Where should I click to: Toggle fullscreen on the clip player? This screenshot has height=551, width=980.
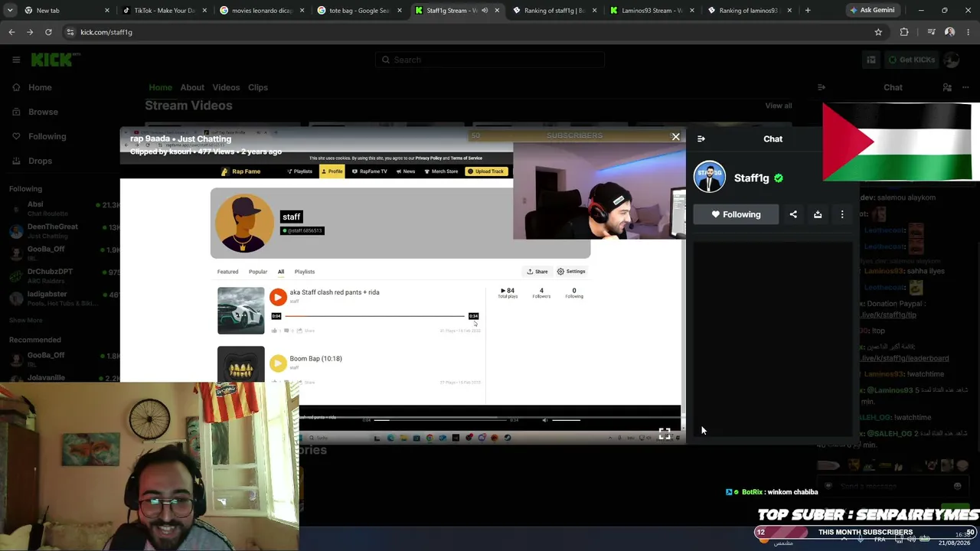pos(665,434)
